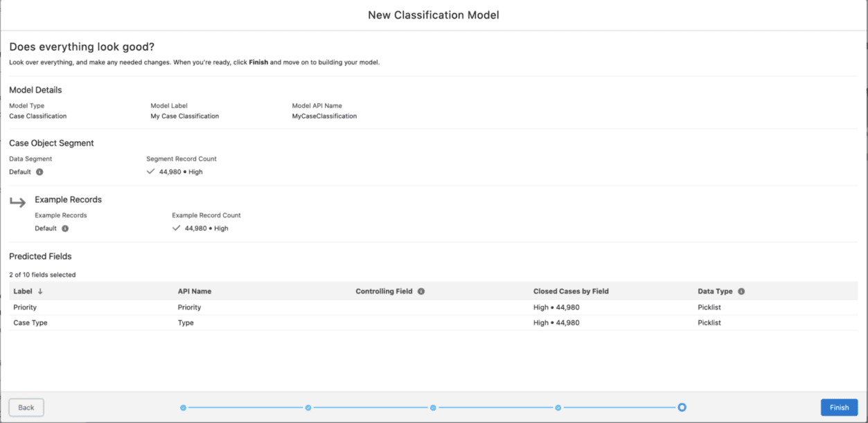Select the Priority row in Predicted Fields
Screen dimensions: 868x423
[277, 307]
